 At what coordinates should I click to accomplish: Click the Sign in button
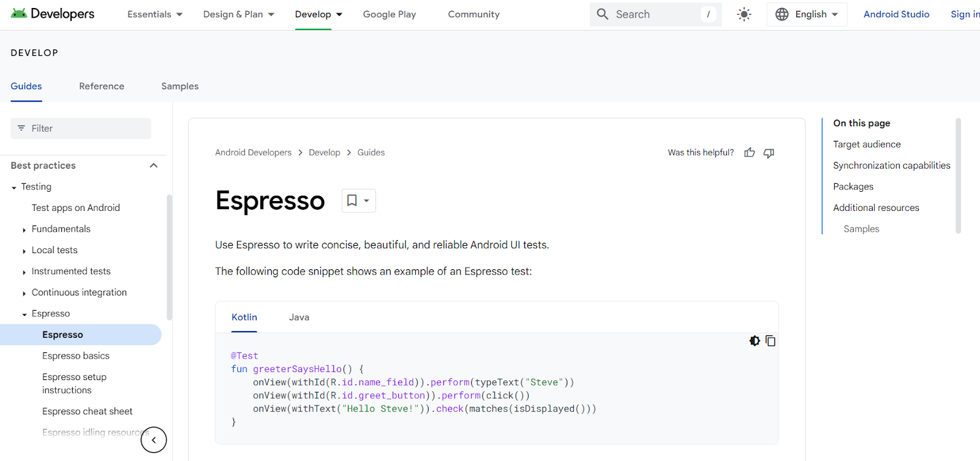click(x=965, y=14)
